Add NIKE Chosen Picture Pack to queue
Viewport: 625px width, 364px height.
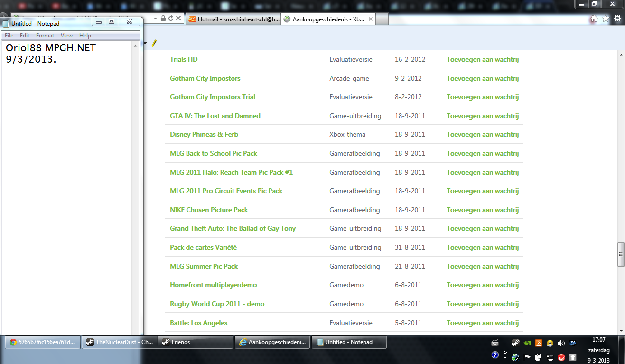click(483, 210)
